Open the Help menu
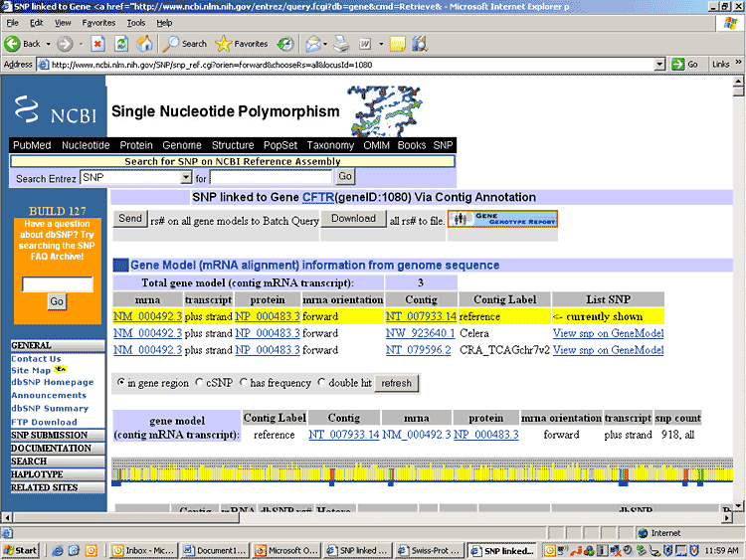This screenshot has width=746, height=560. [164, 23]
